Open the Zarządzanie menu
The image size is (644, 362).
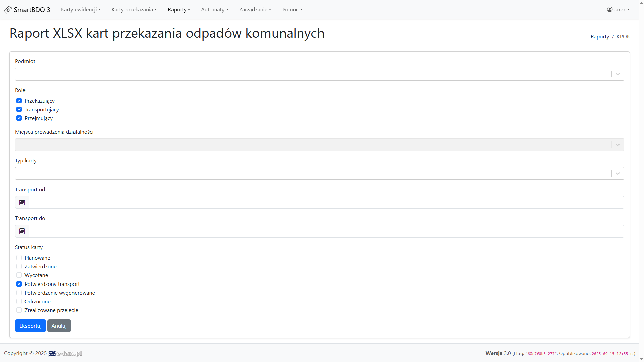coord(255,10)
